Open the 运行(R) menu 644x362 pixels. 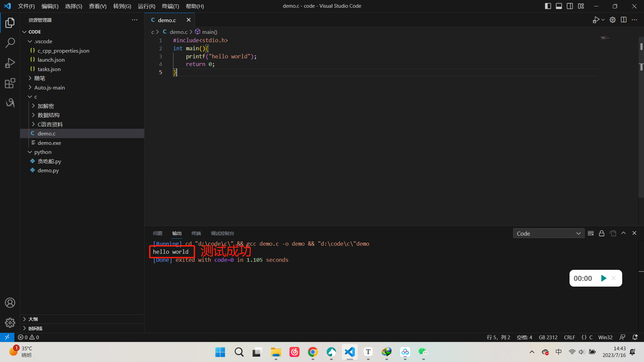147,6
